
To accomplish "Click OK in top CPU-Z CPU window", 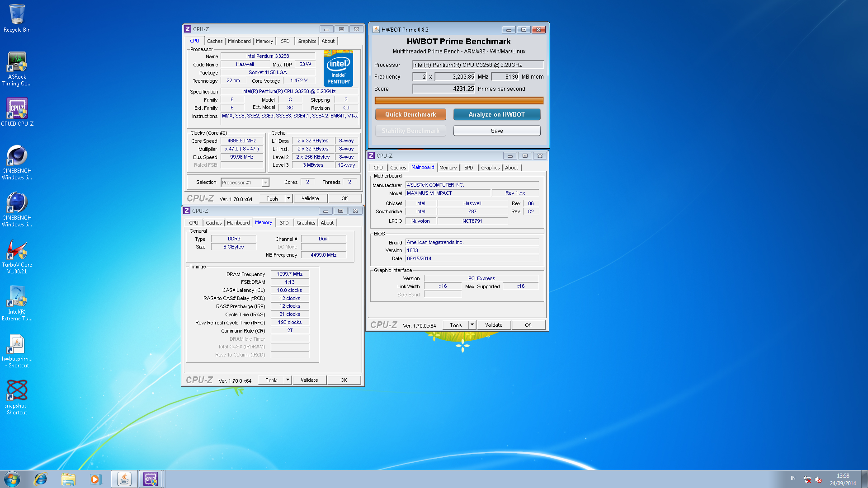I will coord(344,198).
